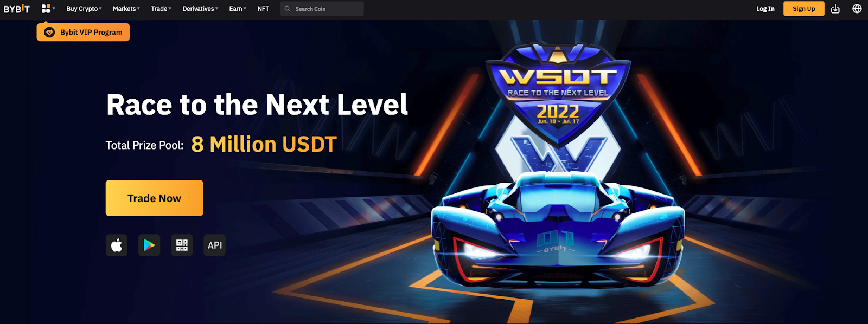Click the Sign Up button
868x324 pixels.
pos(803,9)
